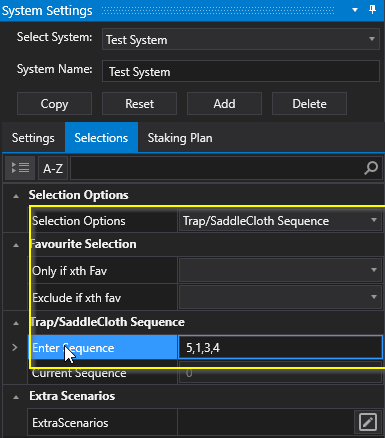The height and width of the screenshot is (438, 385).
Task: Switch to the Staking Plan tab
Action: pyautogui.click(x=180, y=138)
